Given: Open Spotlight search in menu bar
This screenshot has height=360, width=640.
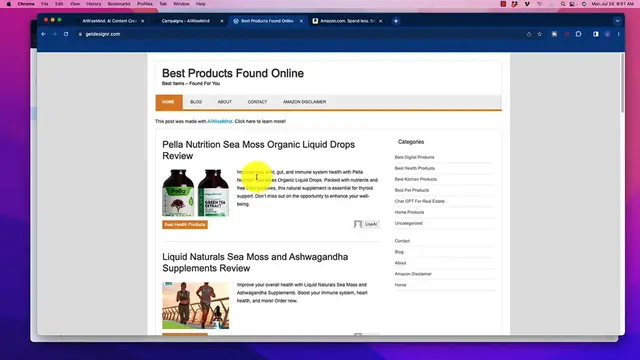Looking at the screenshot, I should click(x=563, y=4).
